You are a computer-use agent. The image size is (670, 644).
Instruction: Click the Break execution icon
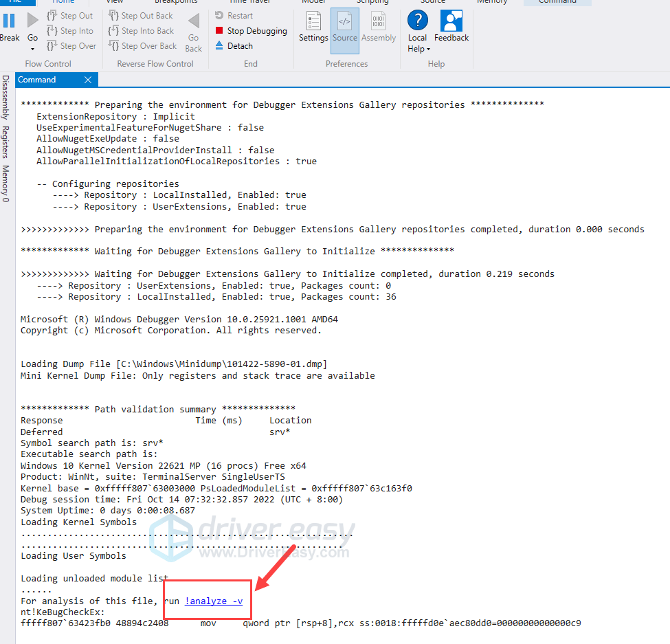pyautogui.click(x=10, y=22)
